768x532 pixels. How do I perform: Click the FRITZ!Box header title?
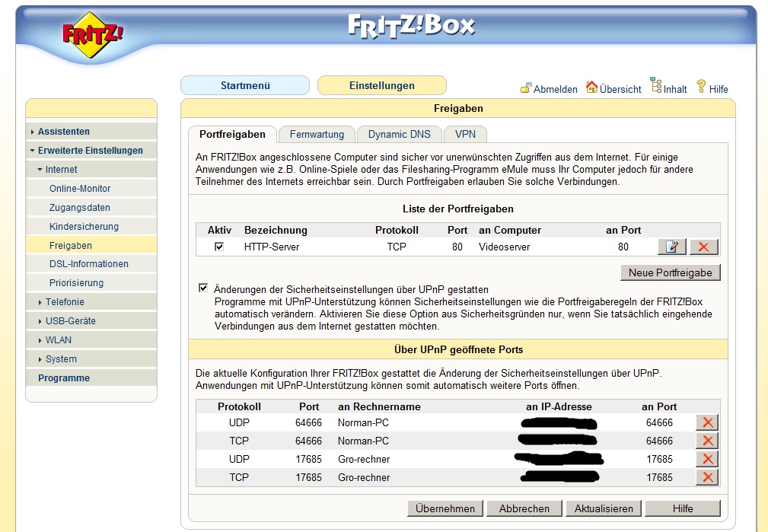(412, 26)
